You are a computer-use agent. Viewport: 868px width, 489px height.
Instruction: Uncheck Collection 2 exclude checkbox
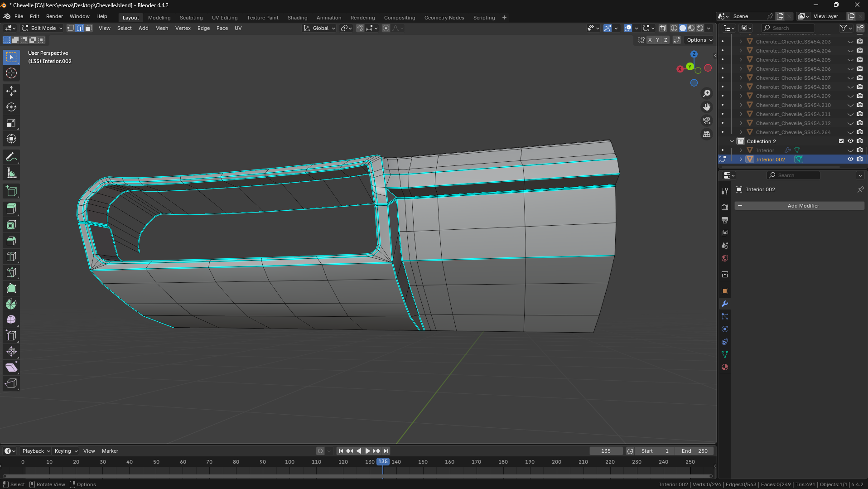point(841,141)
